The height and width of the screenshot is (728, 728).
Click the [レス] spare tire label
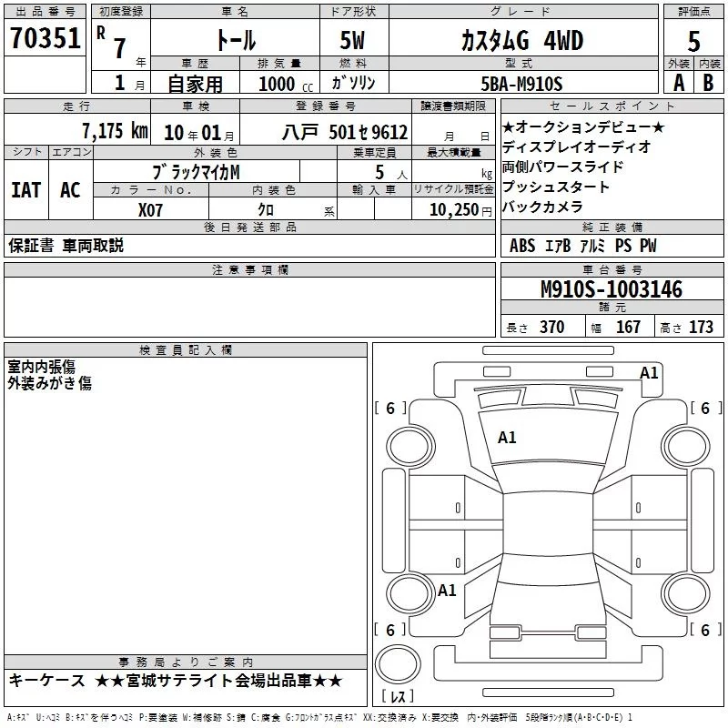[398, 696]
